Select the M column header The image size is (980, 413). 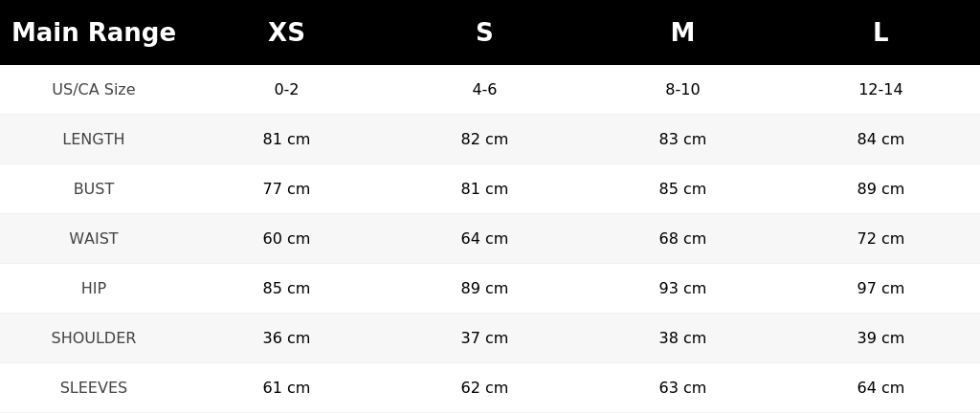click(682, 33)
